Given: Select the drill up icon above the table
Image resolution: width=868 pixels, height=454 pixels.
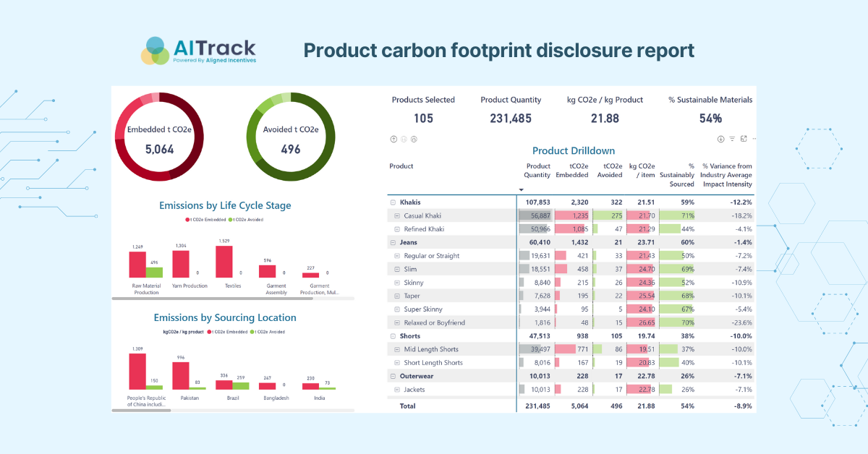Looking at the screenshot, I should (393, 139).
